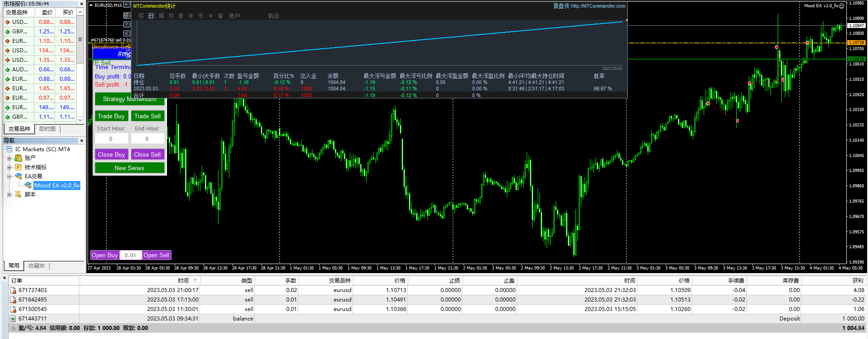Switch to the 即时图 tick chart tab

(x=47, y=129)
